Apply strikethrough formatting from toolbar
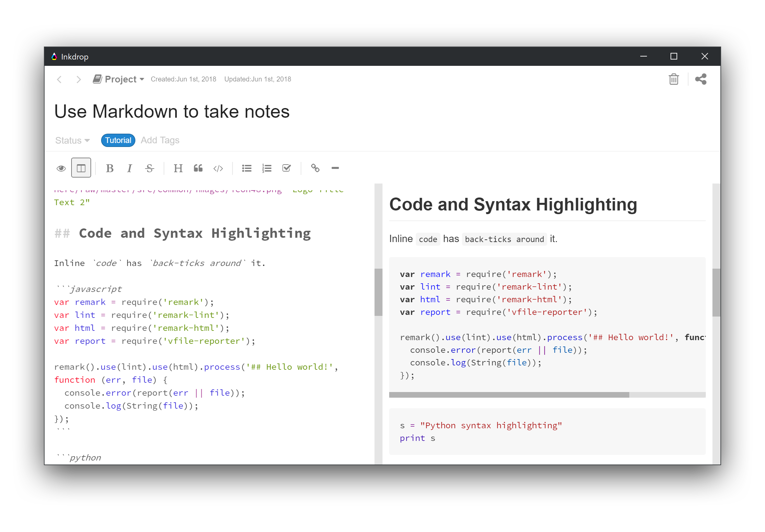 point(150,168)
